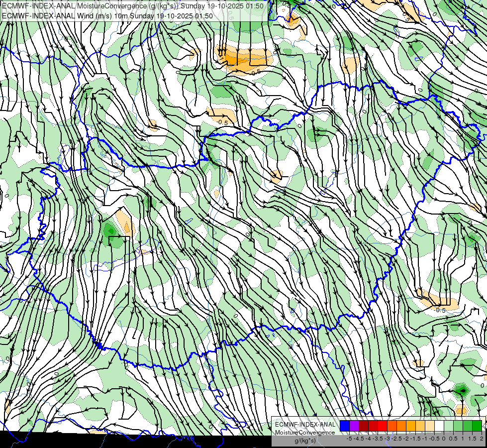
Task: Click the -5 tick label on legend
Action: pos(349,439)
